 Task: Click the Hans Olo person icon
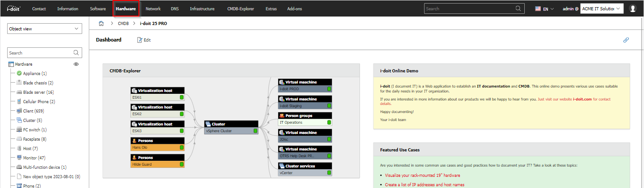point(134,141)
